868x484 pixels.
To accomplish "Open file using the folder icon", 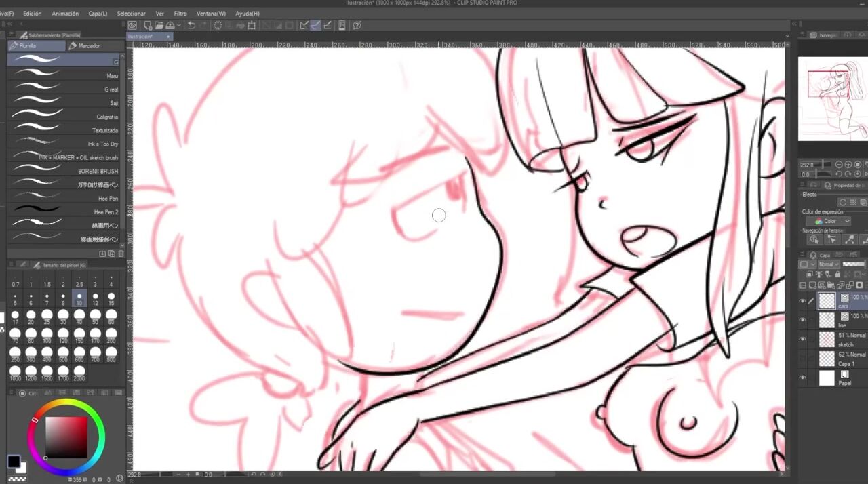I will pos(157,26).
